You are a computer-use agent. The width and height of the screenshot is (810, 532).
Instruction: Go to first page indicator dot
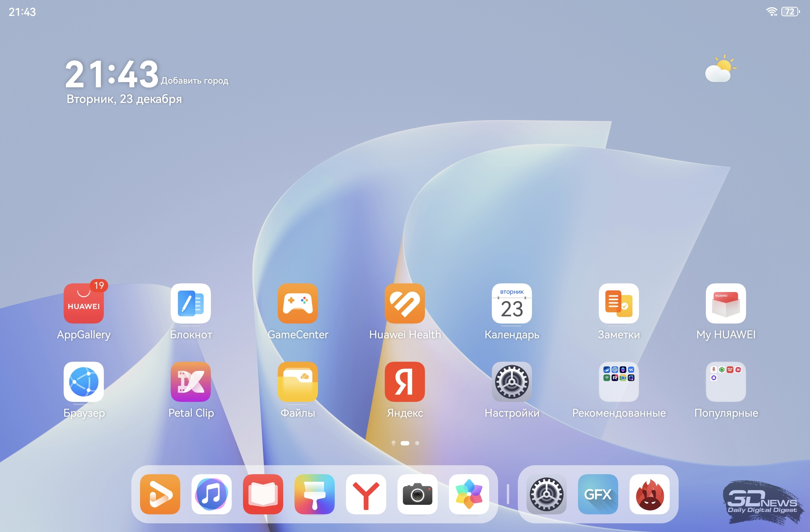point(393,443)
